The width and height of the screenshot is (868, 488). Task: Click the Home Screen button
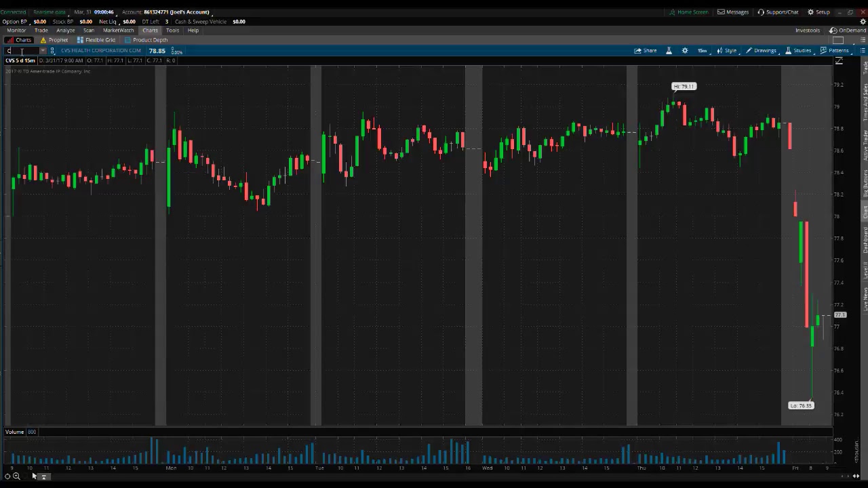(688, 12)
